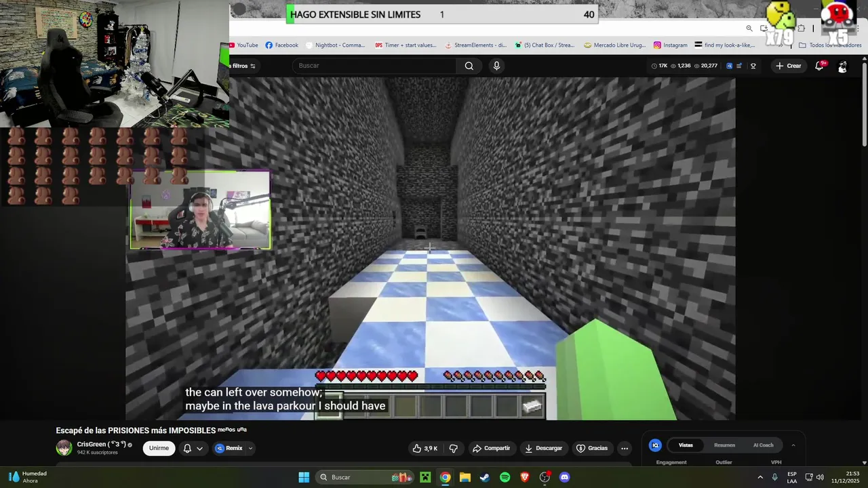Click the Minecraft video player
Screen dimensions: 868x488
point(431,249)
